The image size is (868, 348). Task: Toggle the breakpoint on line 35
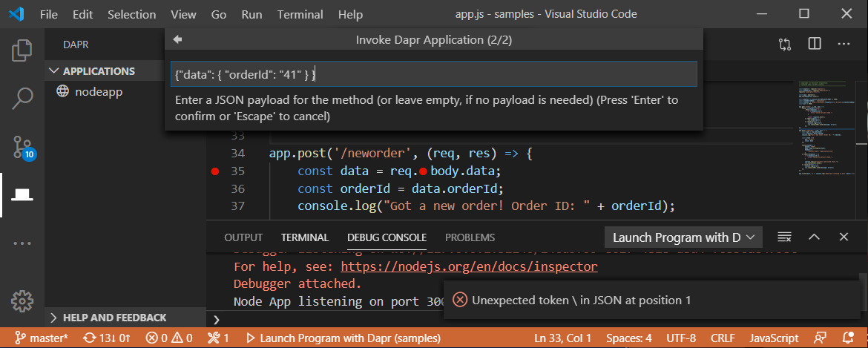point(215,171)
